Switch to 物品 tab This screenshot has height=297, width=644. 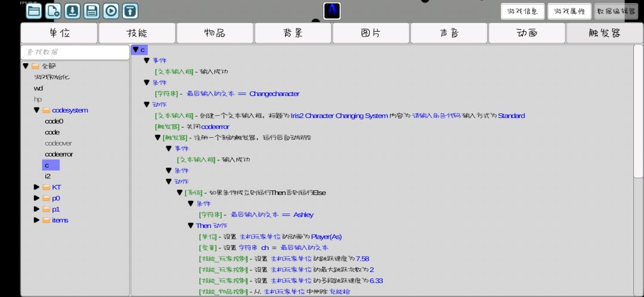[215, 33]
